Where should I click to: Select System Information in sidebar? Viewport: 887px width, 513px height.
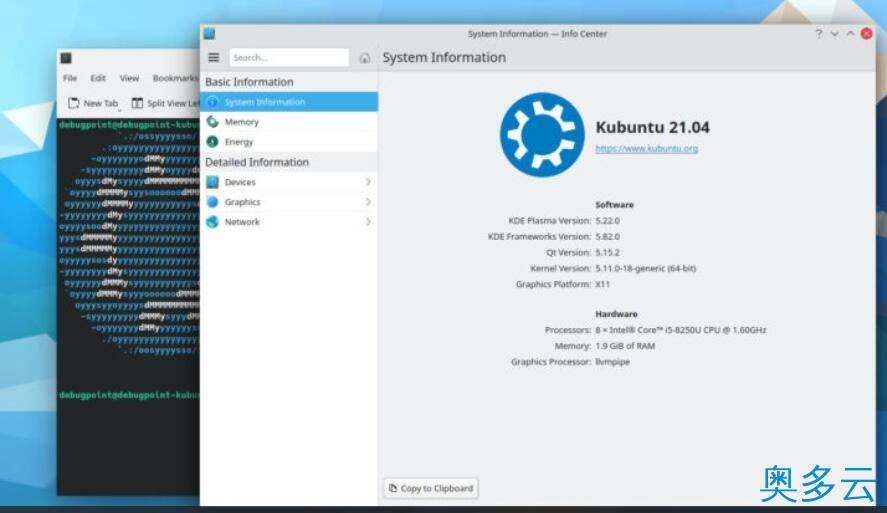point(289,102)
